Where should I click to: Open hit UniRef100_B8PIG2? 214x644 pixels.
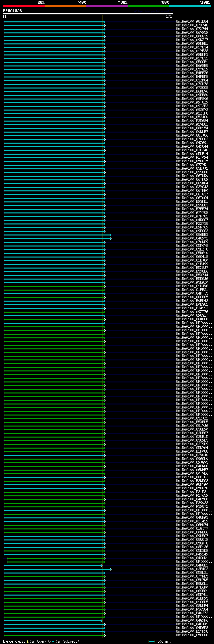coord(192,477)
